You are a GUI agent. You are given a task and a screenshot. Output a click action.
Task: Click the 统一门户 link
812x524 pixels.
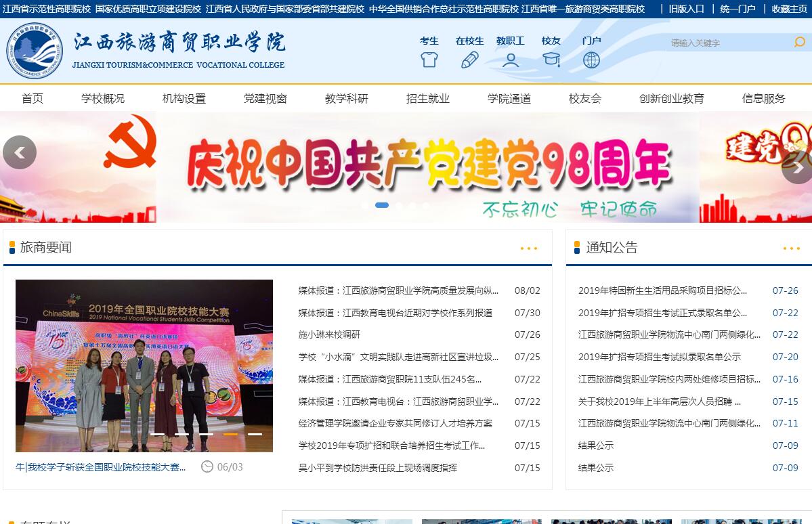(x=738, y=9)
